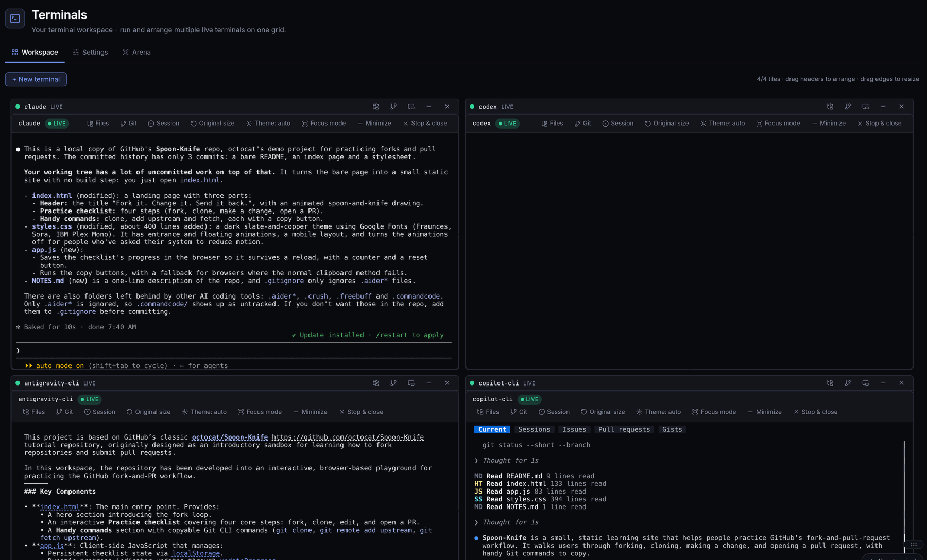Image resolution: width=927 pixels, height=560 pixels.
Task: Select the Pull requests tab in copilot-cli
Action: (624, 429)
